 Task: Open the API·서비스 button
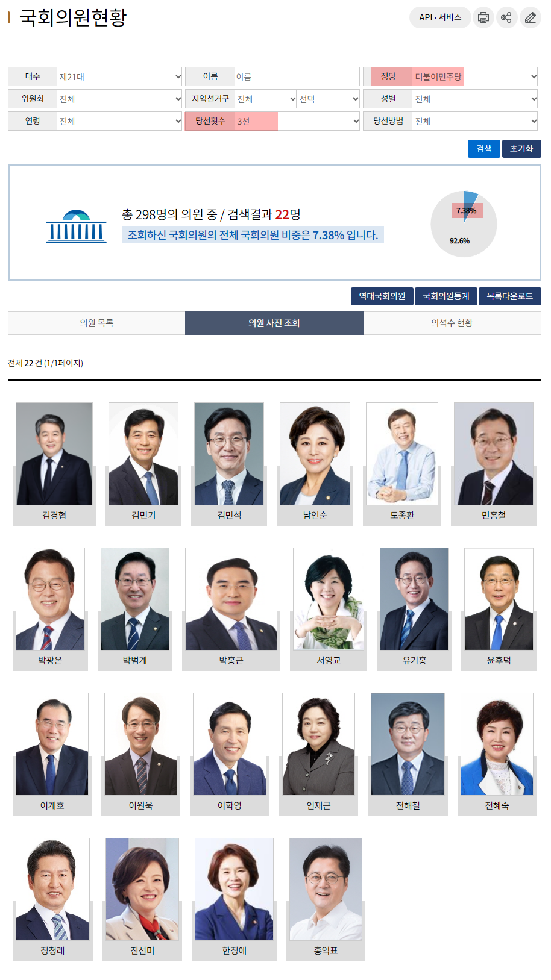coord(440,17)
